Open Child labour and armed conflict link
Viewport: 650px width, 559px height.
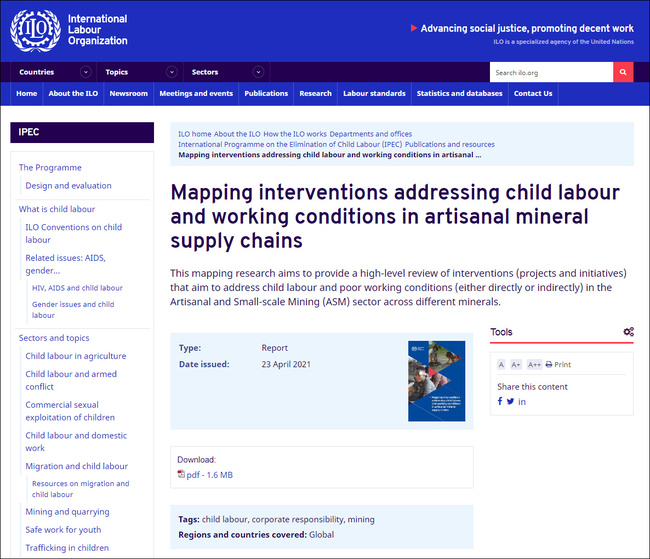coord(71,380)
